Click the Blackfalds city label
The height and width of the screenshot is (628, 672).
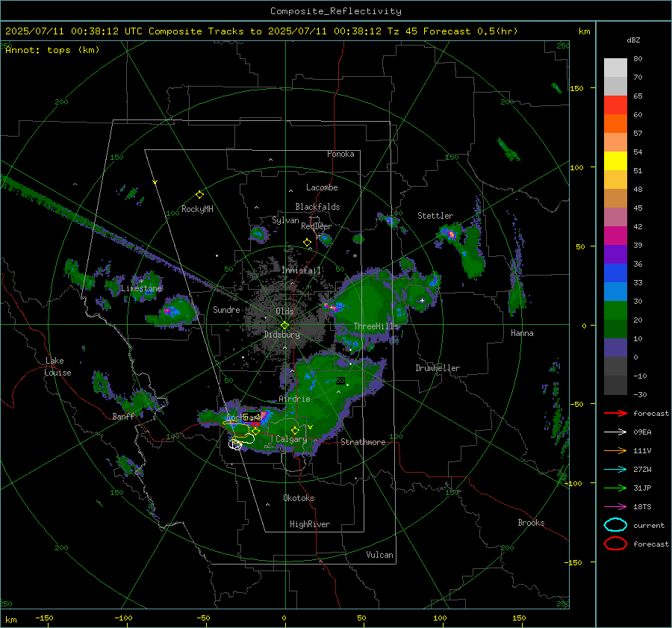point(317,207)
